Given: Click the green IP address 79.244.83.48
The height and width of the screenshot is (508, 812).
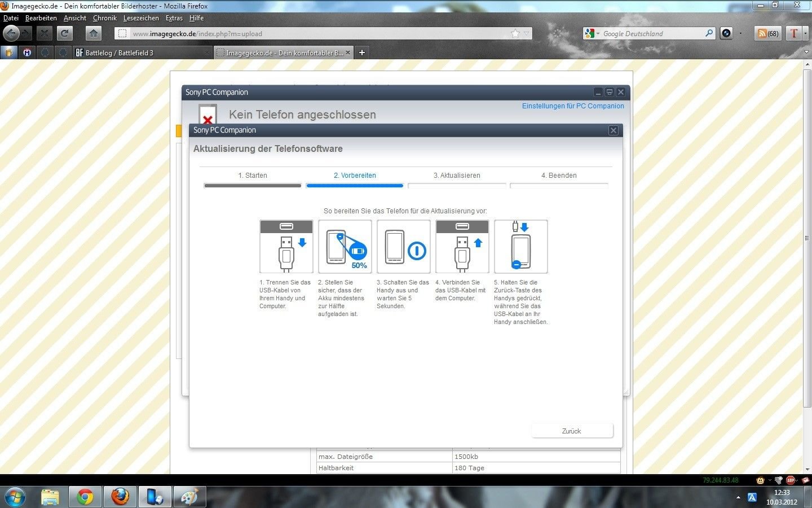Looking at the screenshot, I should pos(720,480).
